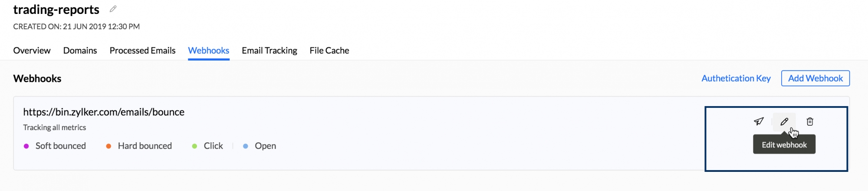Go to the Processed Emails tab
The height and width of the screenshot is (191, 868).
[142, 50]
